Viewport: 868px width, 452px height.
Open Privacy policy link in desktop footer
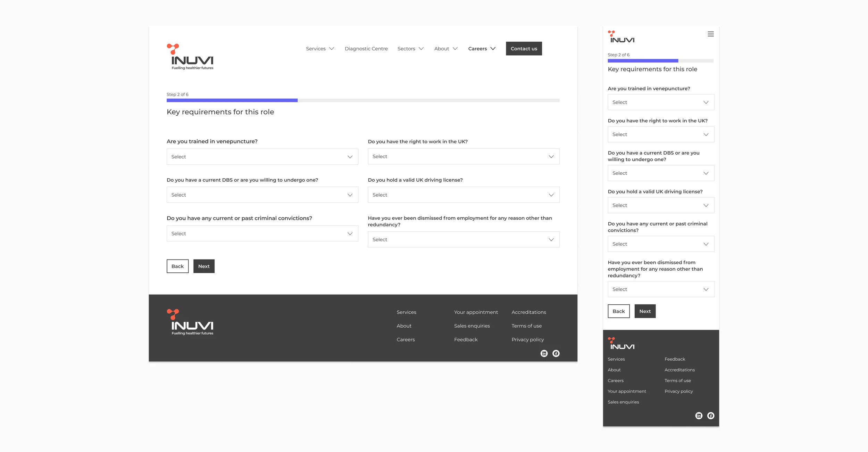coord(527,339)
